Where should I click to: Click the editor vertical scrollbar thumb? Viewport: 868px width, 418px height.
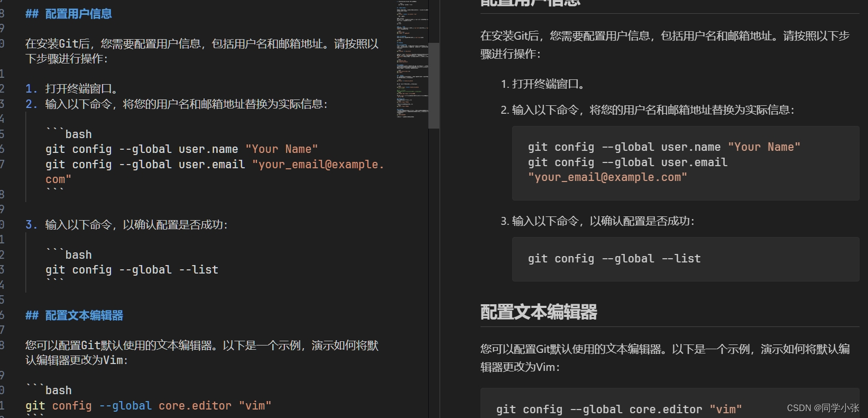coord(434,86)
